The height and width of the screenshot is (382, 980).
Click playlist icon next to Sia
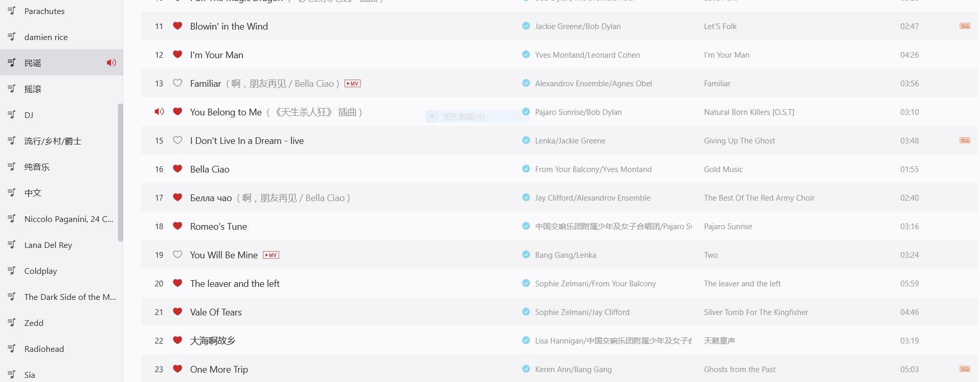(11, 375)
